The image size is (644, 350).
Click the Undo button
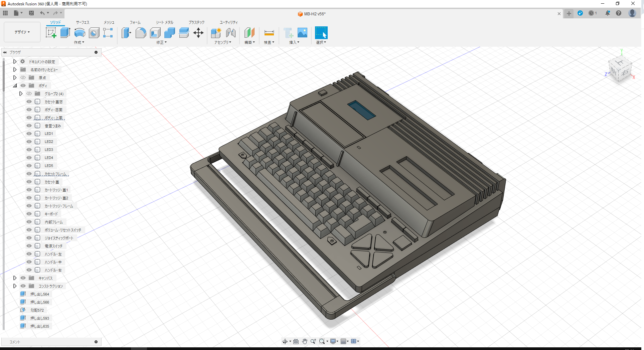pos(42,13)
